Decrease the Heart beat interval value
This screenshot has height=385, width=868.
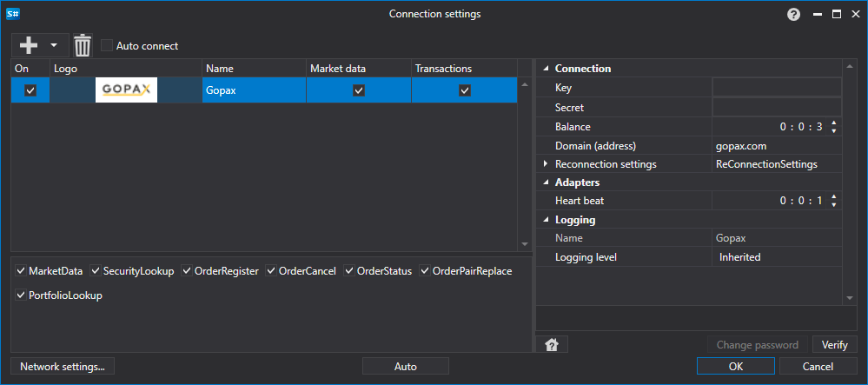[833, 205]
